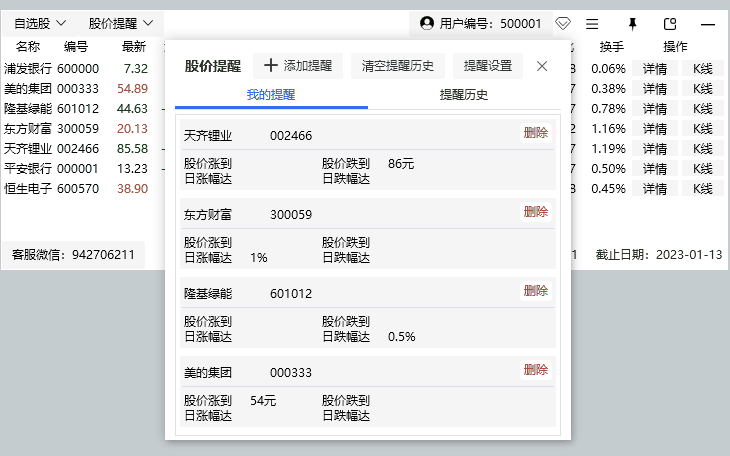Click the 1% daily rise value

pos(259,258)
